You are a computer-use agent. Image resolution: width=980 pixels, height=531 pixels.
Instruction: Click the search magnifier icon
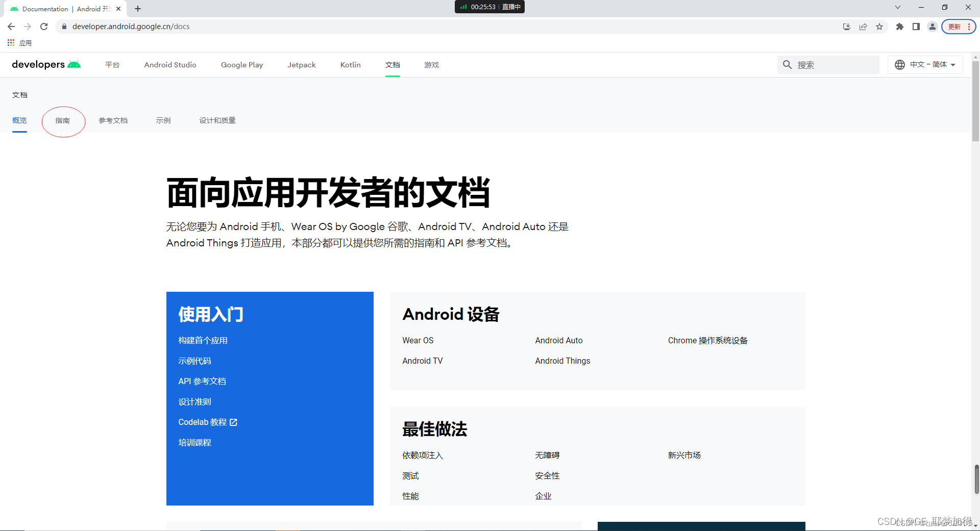click(x=788, y=65)
